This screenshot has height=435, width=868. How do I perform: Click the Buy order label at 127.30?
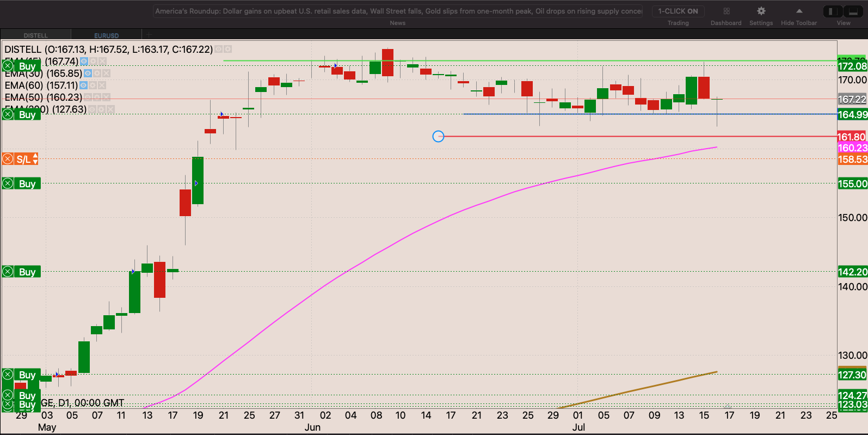click(27, 375)
